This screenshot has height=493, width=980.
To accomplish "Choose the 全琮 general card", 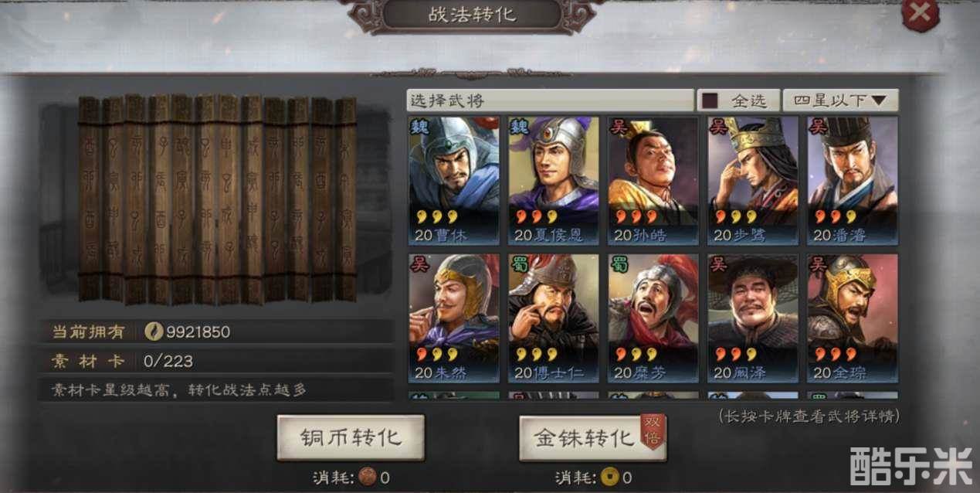I will [853, 318].
